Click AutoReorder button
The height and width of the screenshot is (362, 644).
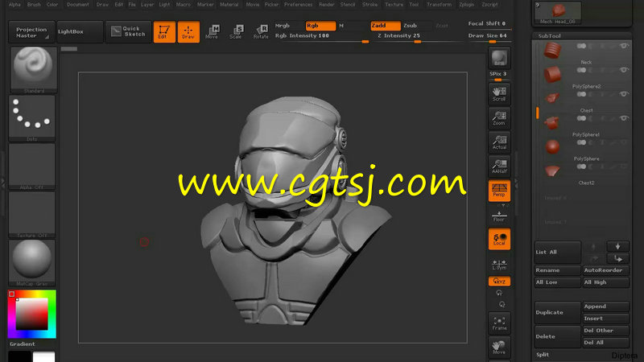606,270
